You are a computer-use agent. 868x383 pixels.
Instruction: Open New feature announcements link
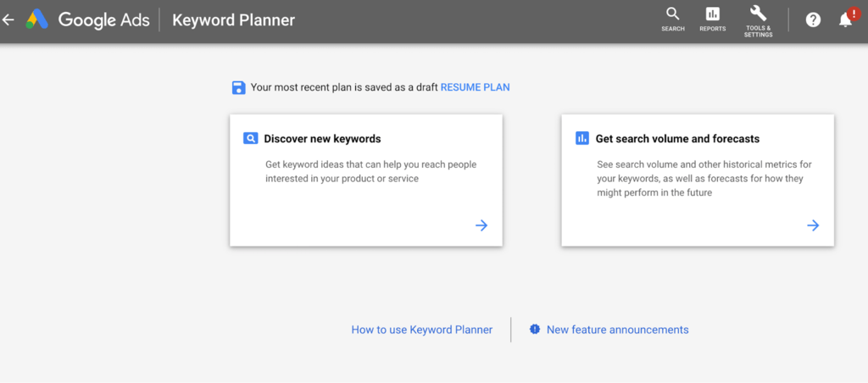click(618, 330)
